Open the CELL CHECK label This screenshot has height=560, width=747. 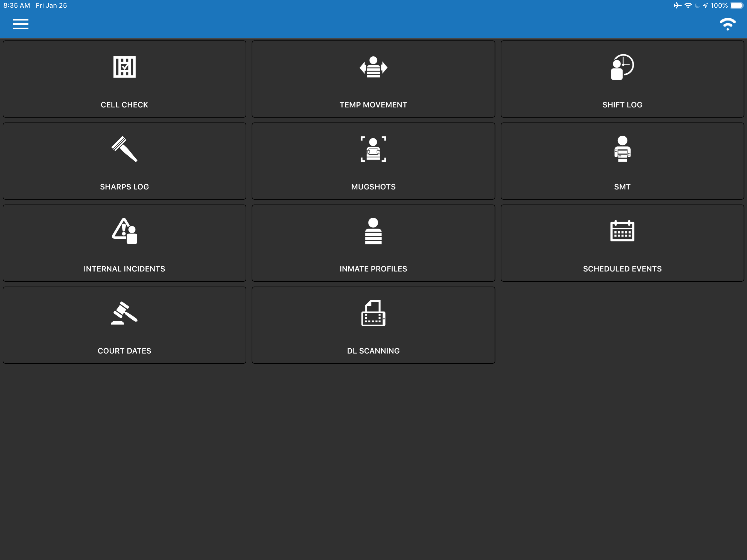click(x=124, y=105)
